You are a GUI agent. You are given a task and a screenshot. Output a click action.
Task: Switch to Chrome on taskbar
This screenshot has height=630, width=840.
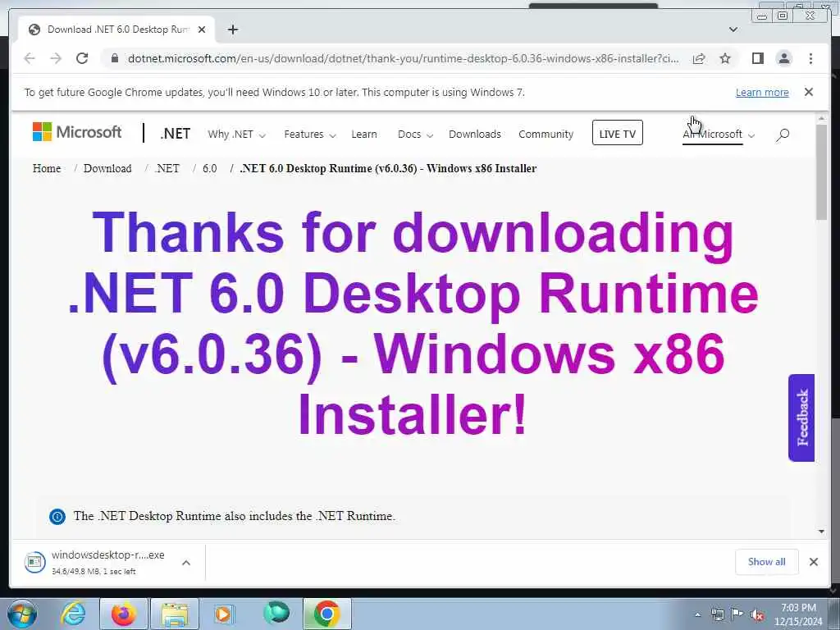327,614
